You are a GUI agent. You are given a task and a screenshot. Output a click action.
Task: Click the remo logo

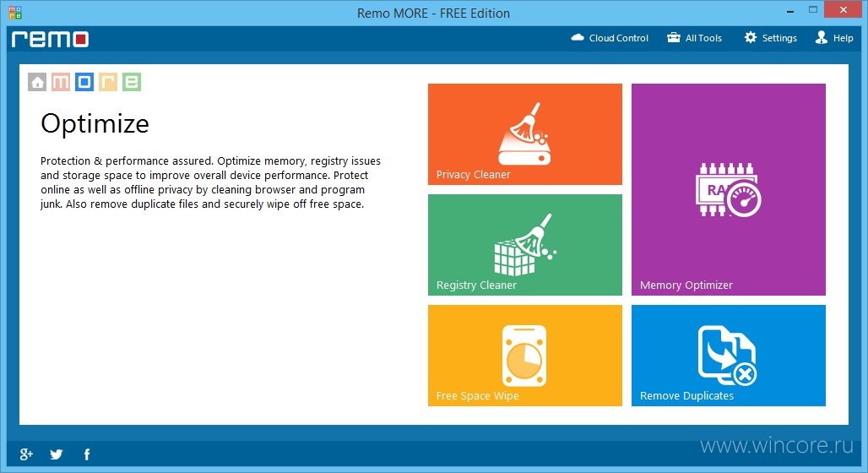50,39
